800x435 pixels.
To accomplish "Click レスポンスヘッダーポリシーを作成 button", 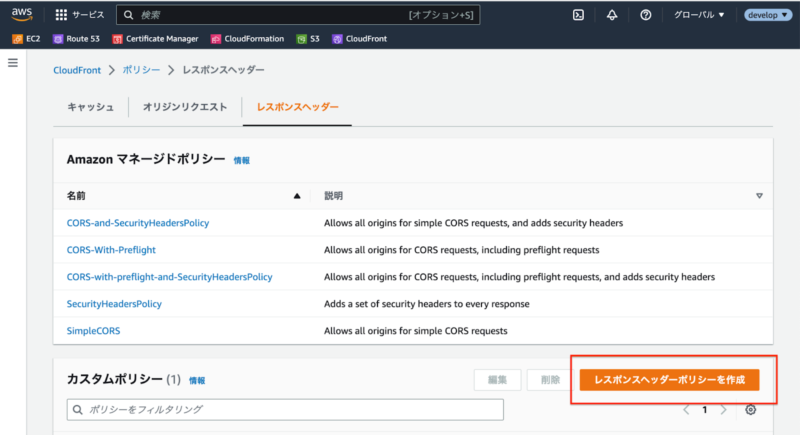I will [x=669, y=380].
